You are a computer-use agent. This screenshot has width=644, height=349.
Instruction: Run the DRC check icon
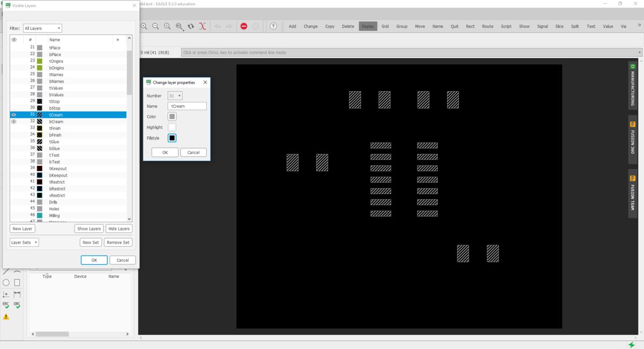tap(17, 305)
